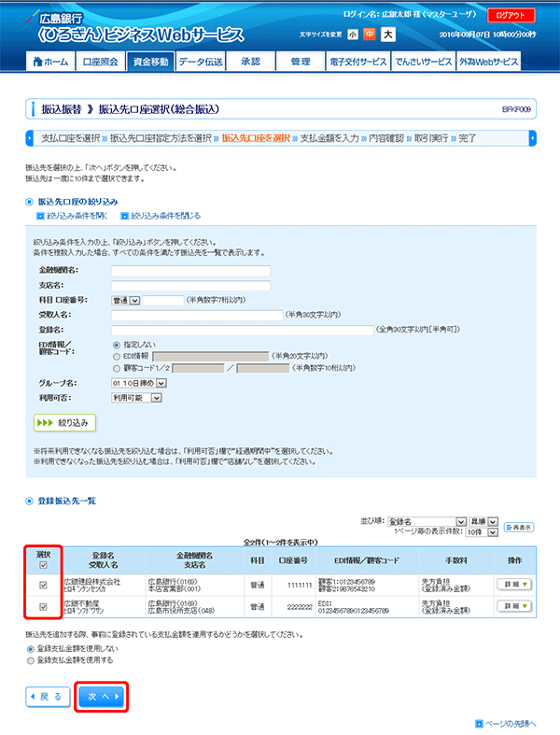Screen dimensions: 560x735
Task: Click the 金融機関名 input field
Action: pyautogui.click(x=190, y=271)
